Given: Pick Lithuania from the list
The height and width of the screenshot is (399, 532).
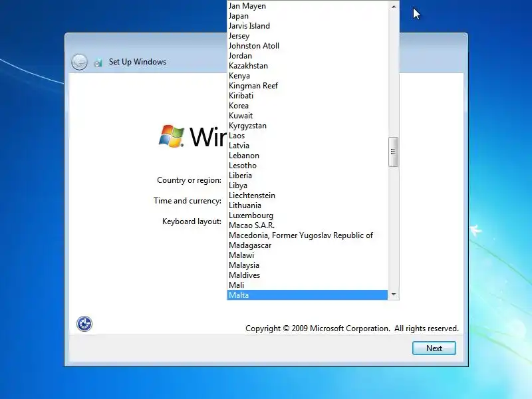Looking at the screenshot, I should 307,205.
